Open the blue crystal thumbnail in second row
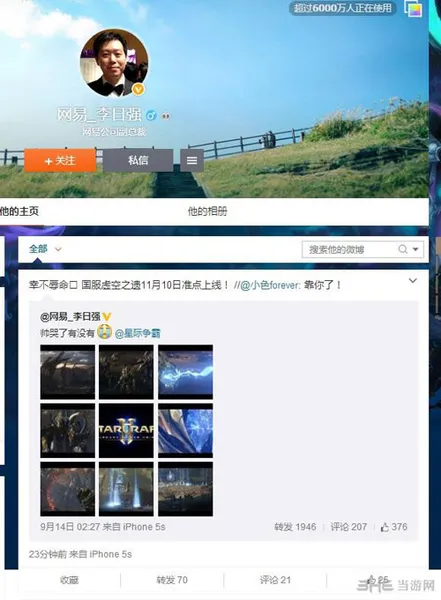The image size is (441, 600). pyautogui.click(x=185, y=430)
